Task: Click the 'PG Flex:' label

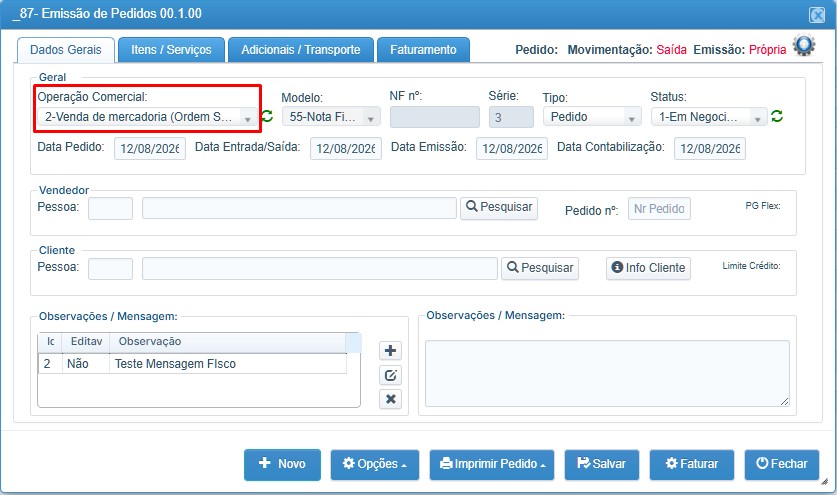Action: click(763, 206)
